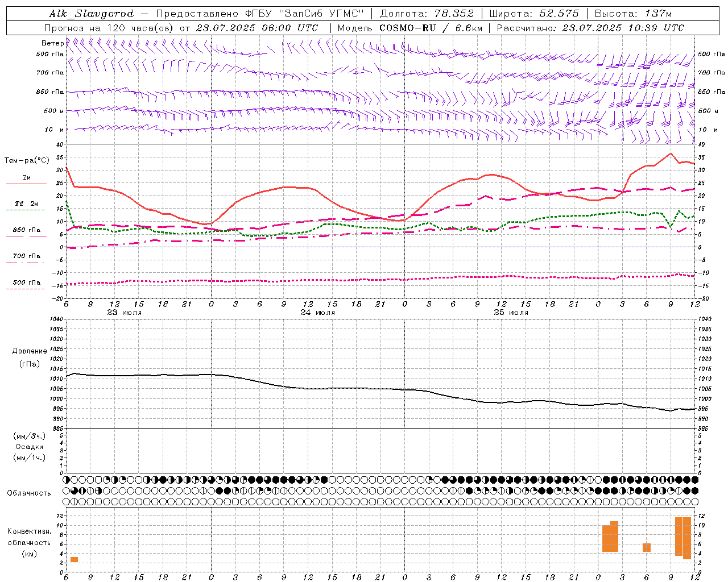728x582 pixels.
Task: Click the 'Модель COSMO-RU / 6.6км' text
Action: pyautogui.click(x=410, y=28)
